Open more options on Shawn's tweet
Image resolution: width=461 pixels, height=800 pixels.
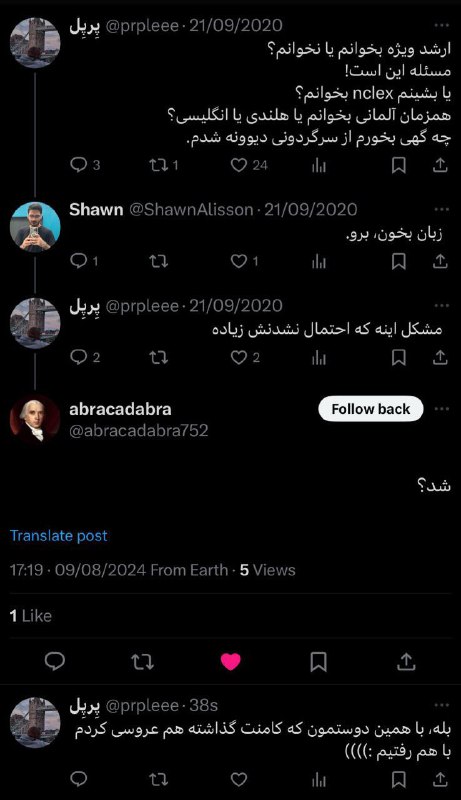pyautogui.click(x=442, y=210)
